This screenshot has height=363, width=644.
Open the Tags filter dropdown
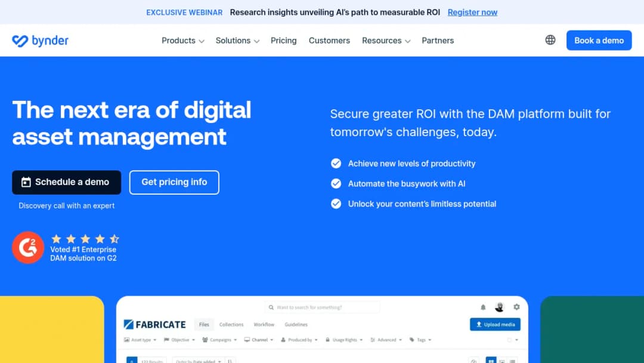click(x=420, y=340)
